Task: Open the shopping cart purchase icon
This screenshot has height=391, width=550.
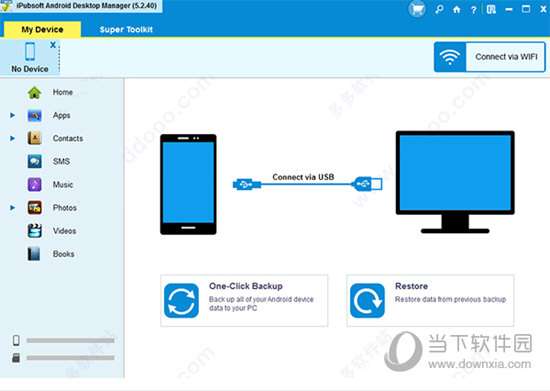Action: 417,9
